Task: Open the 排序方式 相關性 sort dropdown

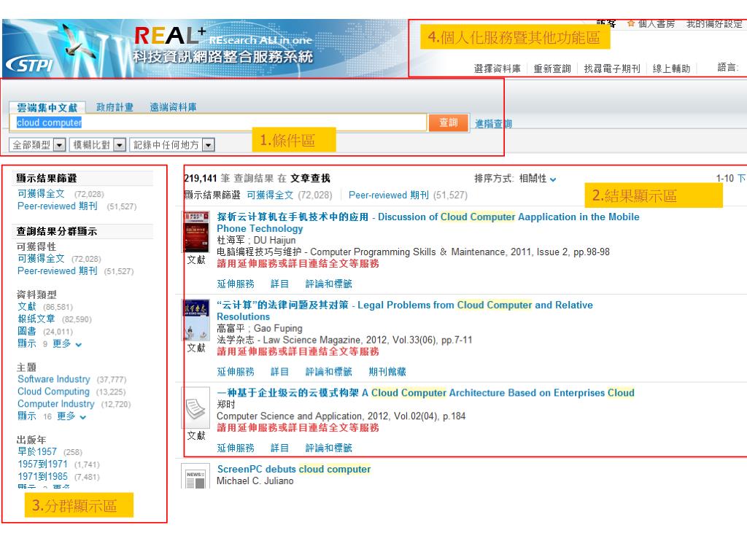Action: [538, 179]
